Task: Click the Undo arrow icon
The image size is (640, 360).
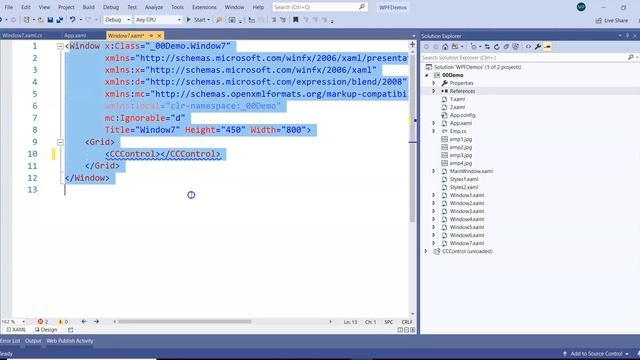Action: coord(72,20)
